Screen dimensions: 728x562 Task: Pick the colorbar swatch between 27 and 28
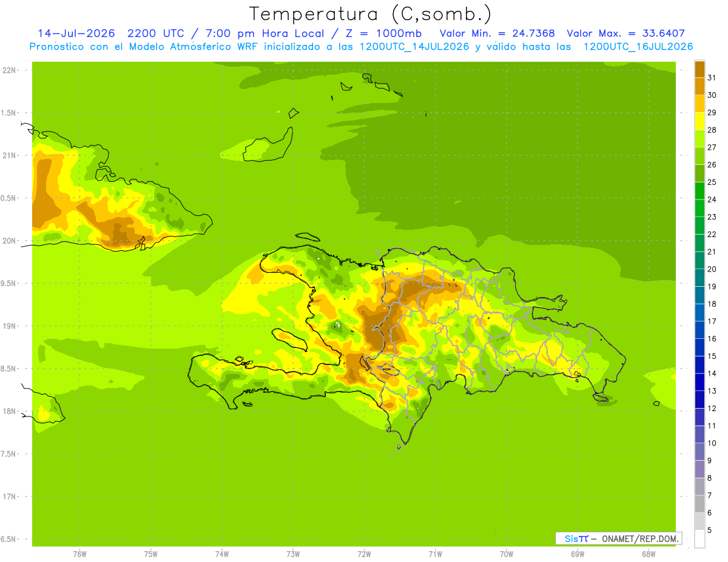[699, 138]
